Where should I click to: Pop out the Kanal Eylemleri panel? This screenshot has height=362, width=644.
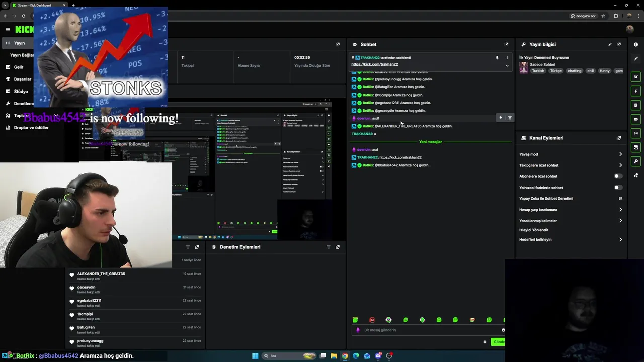pos(619,138)
